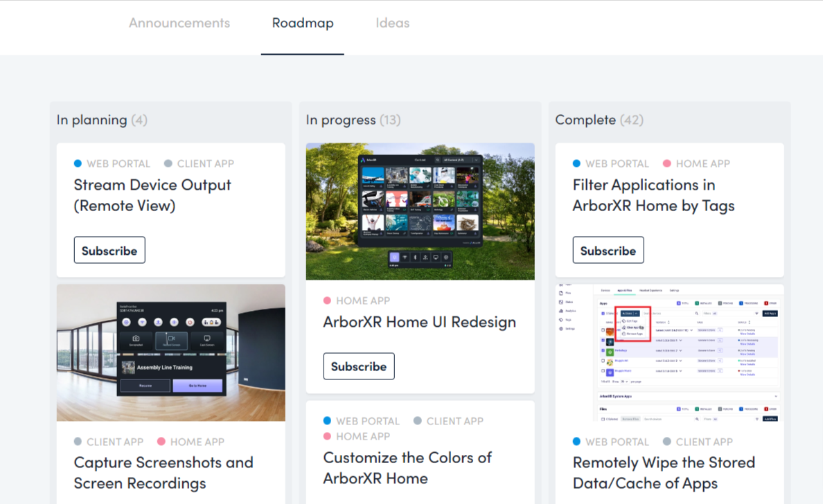Click WEB PORTAL tag on Remotely Wipe card
The image size is (823, 504).
[611, 442]
